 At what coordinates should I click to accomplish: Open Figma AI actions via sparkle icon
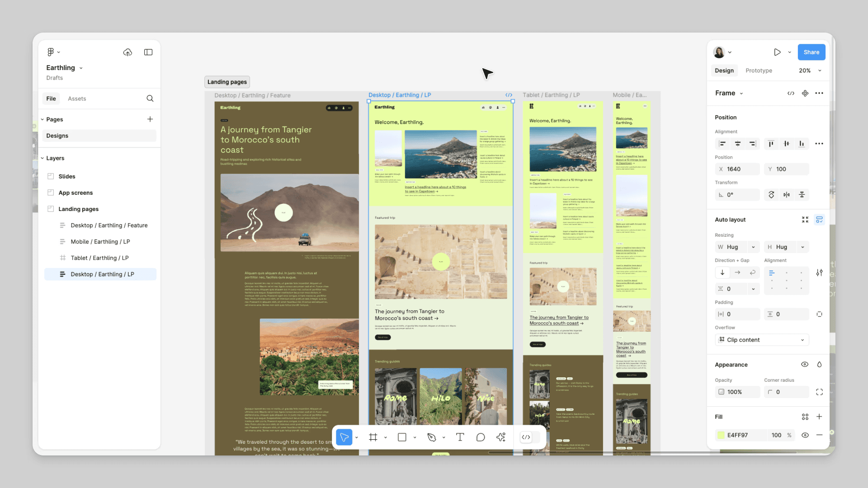[500, 437]
